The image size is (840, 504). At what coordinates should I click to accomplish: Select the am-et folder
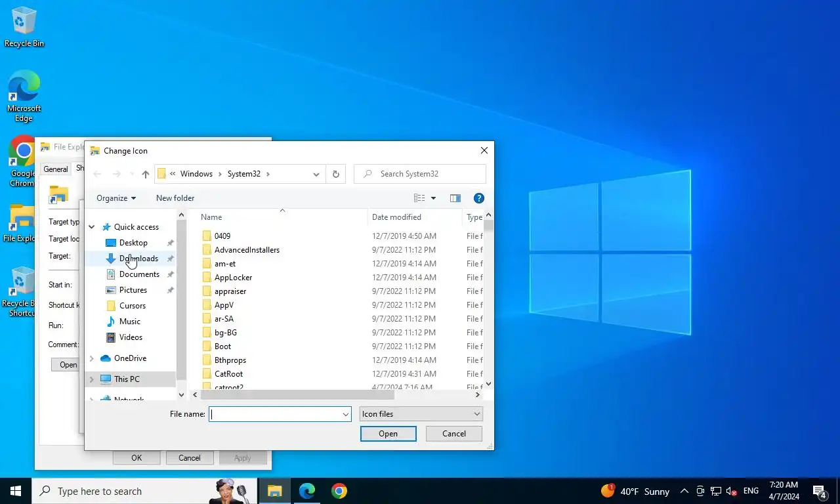pos(225,264)
